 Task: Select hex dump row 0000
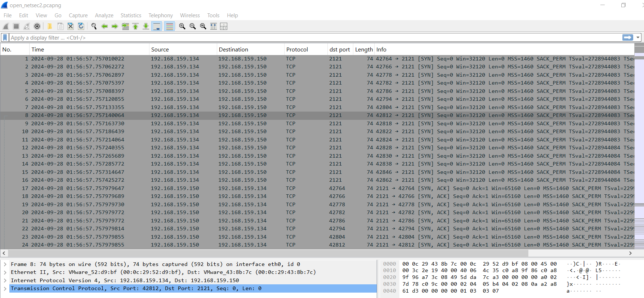501,264
